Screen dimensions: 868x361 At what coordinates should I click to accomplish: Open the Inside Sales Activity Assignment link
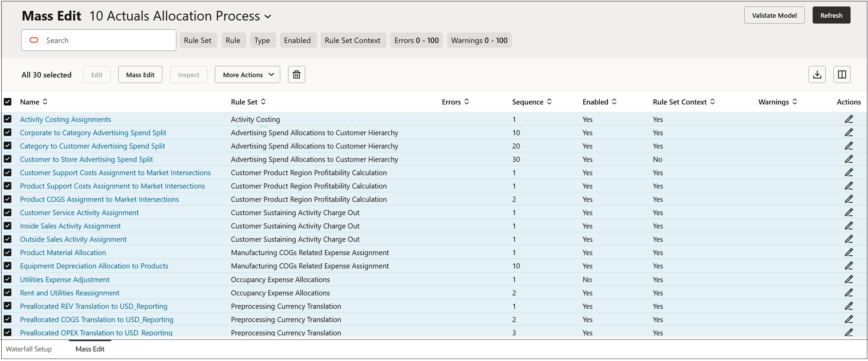70,226
